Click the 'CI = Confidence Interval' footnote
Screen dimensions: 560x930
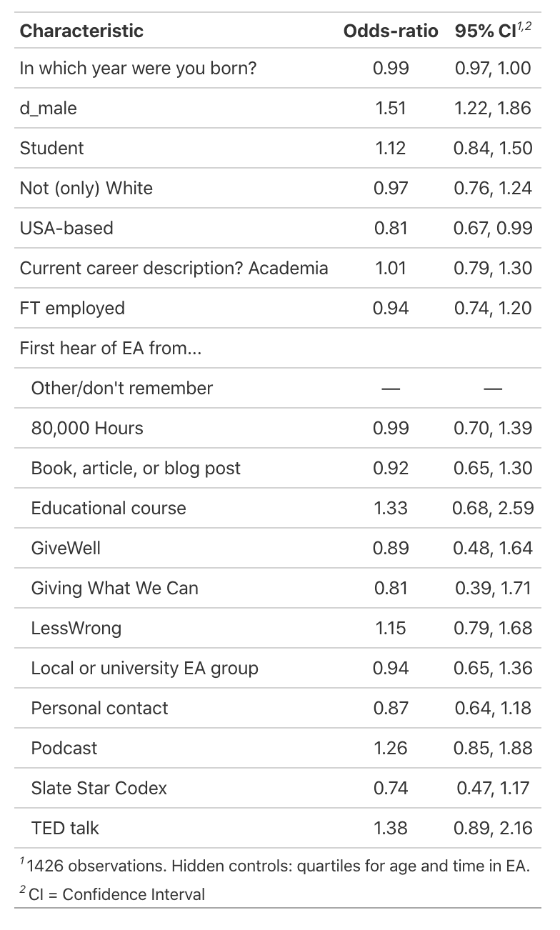click(x=117, y=894)
